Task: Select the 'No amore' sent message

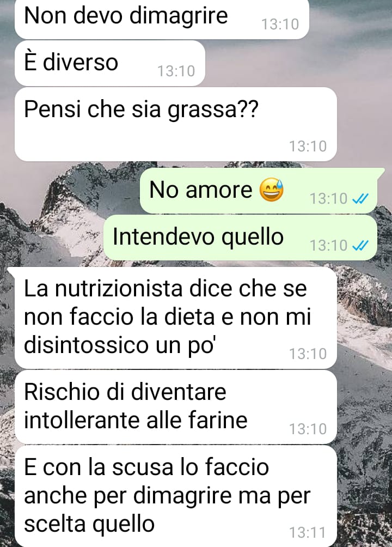Action: (261, 191)
